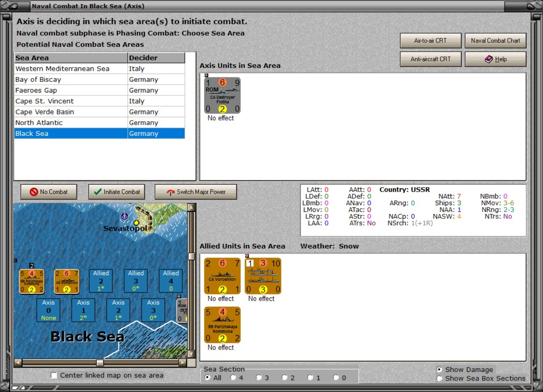This screenshot has height=392, width=543.
Task: Enable Center linked map on sea area
Action: point(54,375)
